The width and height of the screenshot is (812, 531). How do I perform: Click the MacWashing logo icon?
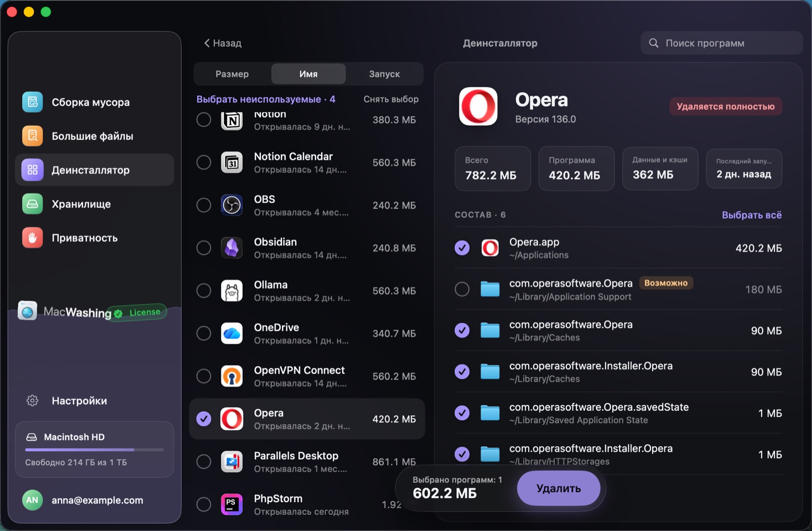point(27,310)
